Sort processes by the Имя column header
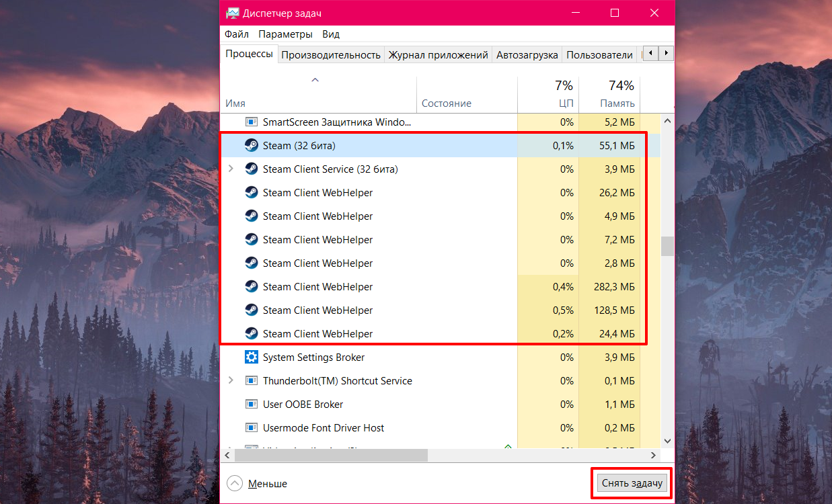The width and height of the screenshot is (832, 504). point(318,95)
